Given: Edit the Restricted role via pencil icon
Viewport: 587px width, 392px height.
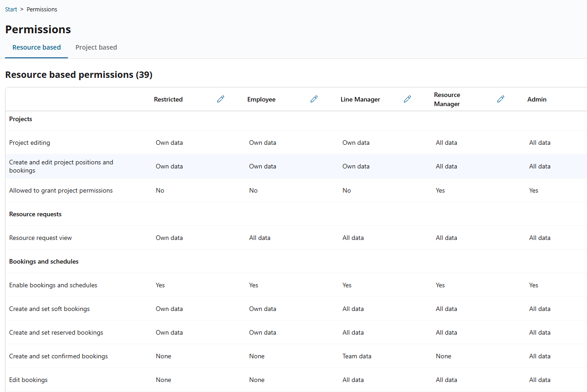Looking at the screenshot, I should (x=221, y=99).
